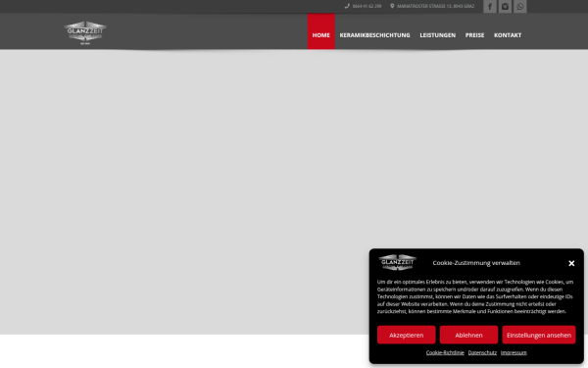The height and width of the screenshot is (368, 588).
Task: Open the Preise menu item
Action: click(x=474, y=35)
